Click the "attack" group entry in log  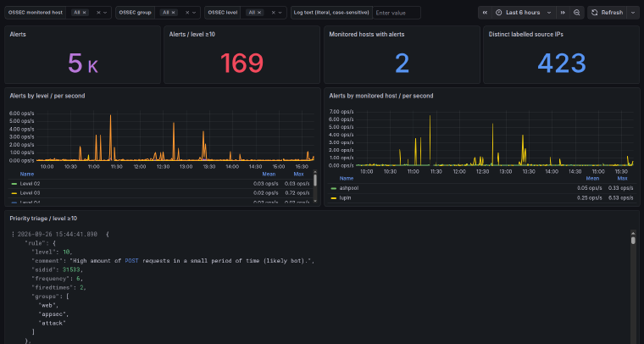pyautogui.click(x=53, y=323)
